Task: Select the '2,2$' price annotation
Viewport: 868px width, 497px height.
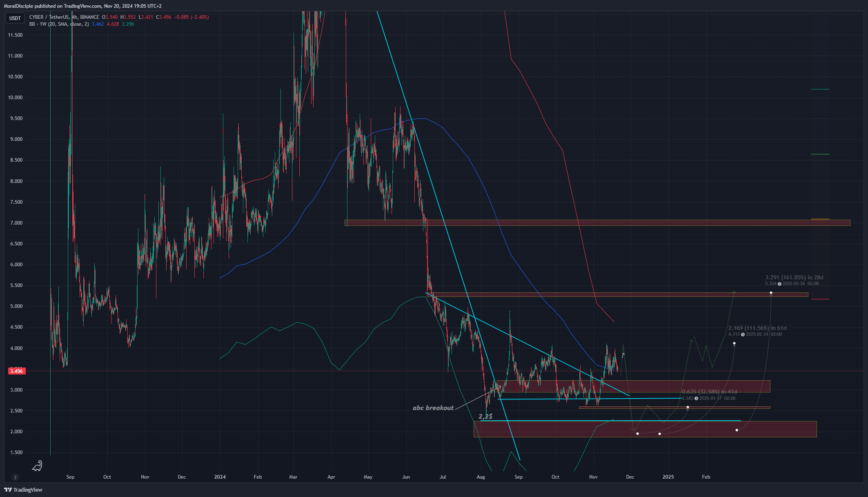Action: [485, 416]
